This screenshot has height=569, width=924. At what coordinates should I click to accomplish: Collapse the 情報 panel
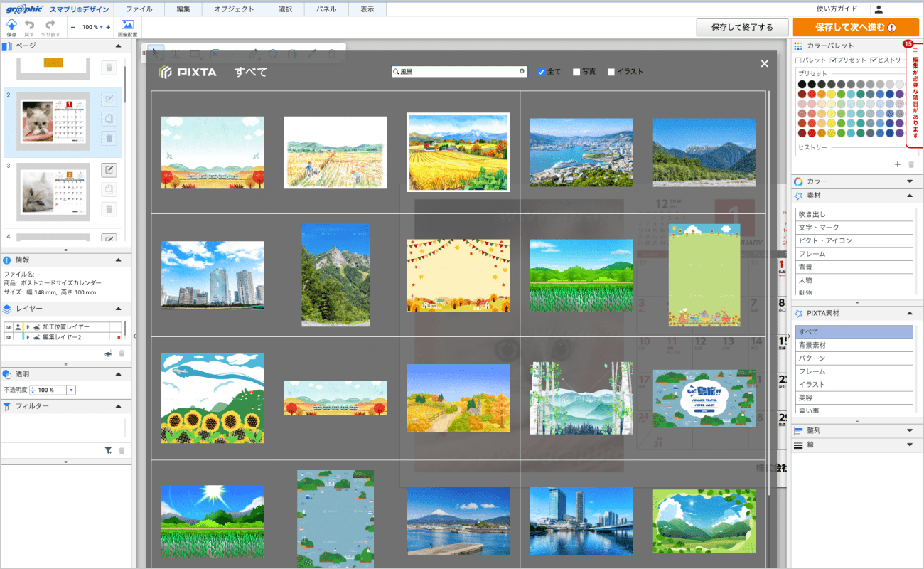119,260
